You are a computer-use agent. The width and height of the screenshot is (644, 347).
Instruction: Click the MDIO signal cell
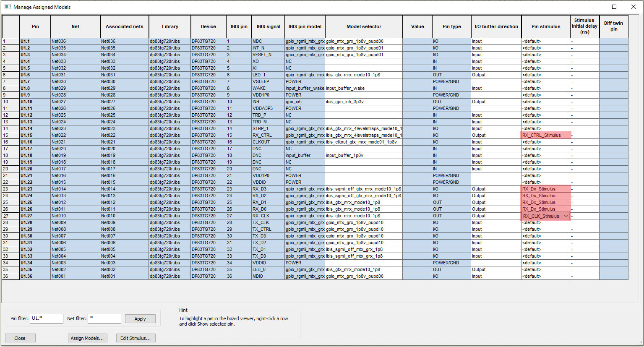tap(269, 276)
